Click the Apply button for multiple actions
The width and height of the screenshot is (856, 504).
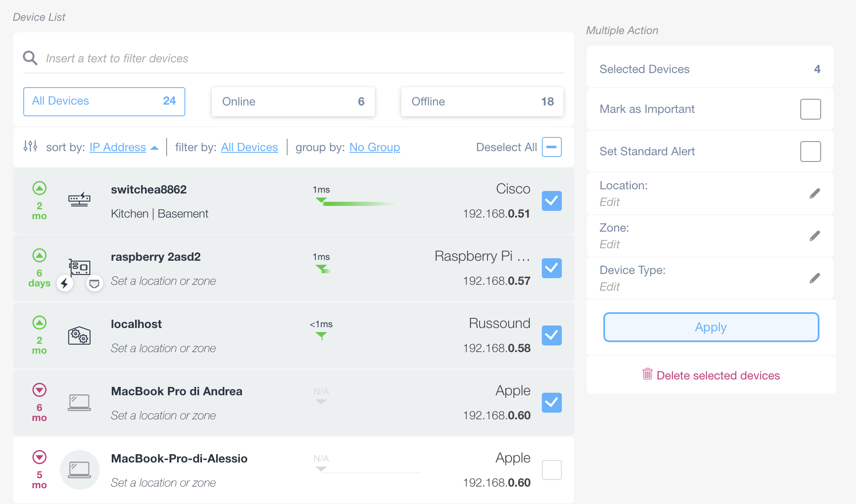coord(711,327)
